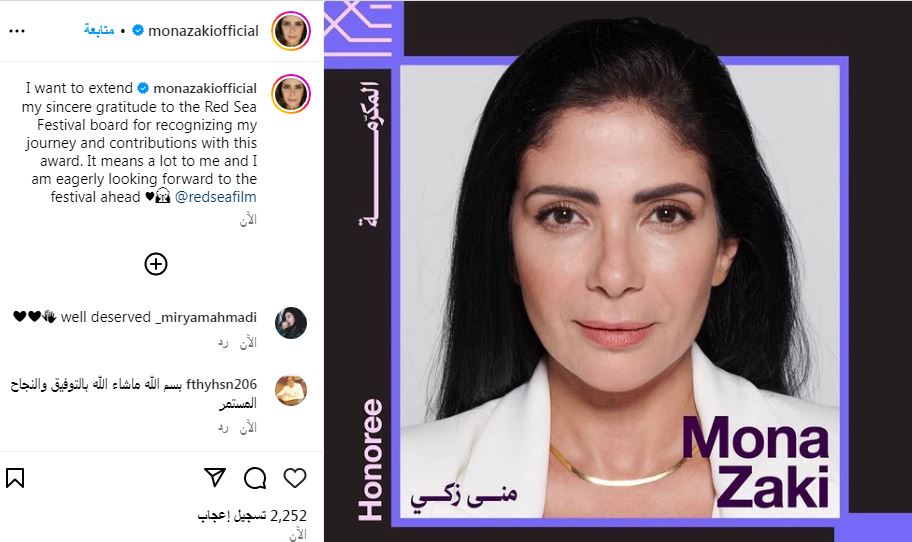
Task: Reply to the _miryamahmadi comment
Action: [223, 343]
